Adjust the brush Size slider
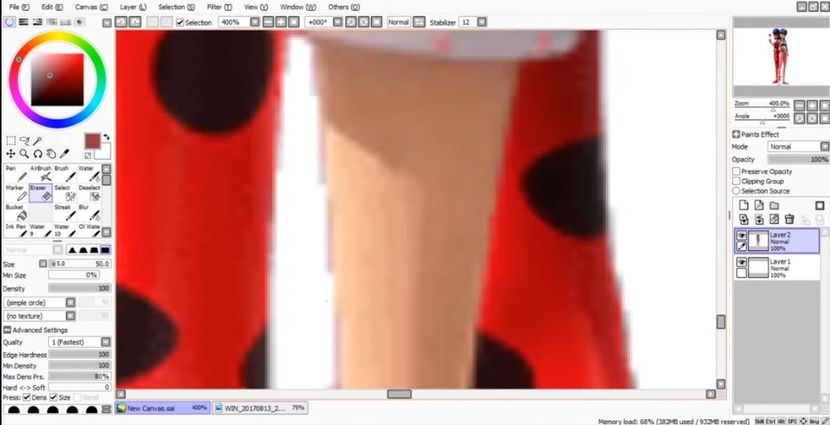 [x=79, y=264]
